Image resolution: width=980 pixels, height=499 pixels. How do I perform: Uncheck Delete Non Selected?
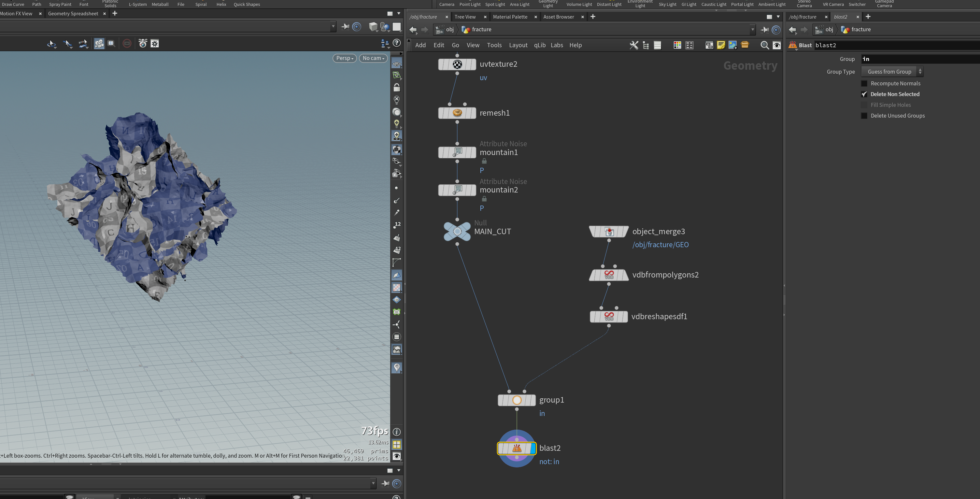point(864,94)
